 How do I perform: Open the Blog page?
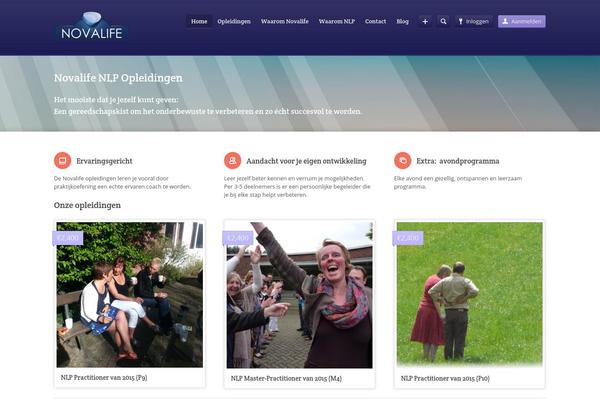pos(403,21)
